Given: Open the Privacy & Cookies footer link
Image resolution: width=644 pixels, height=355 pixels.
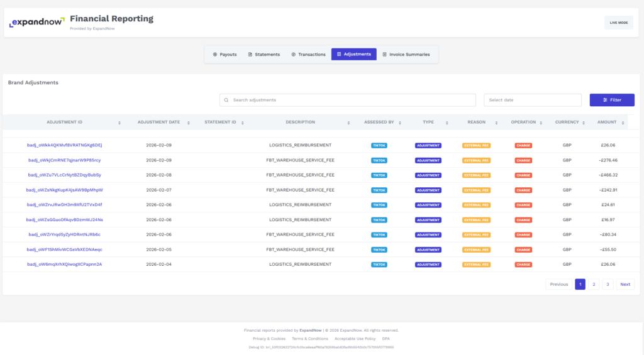Looking at the screenshot, I should (269, 339).
